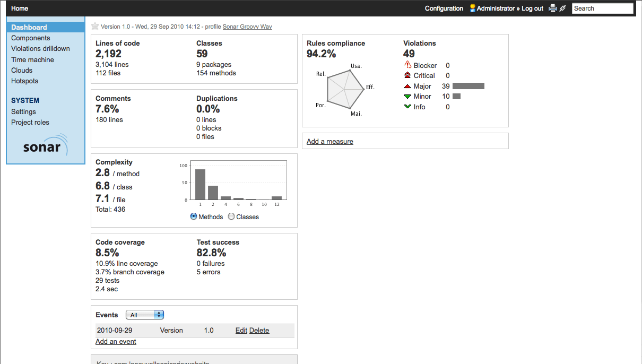Click the Critical severity double-arrow icon

(x=407, y=75)
